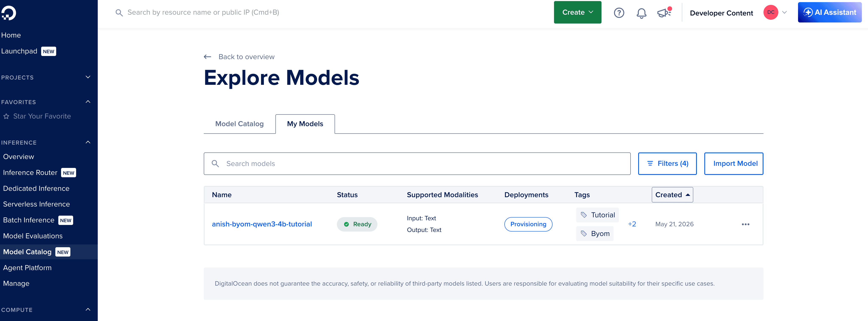
Task: Select Model Catalog in the sidebar
Action: pyautogui.click(x=49, y=252)
